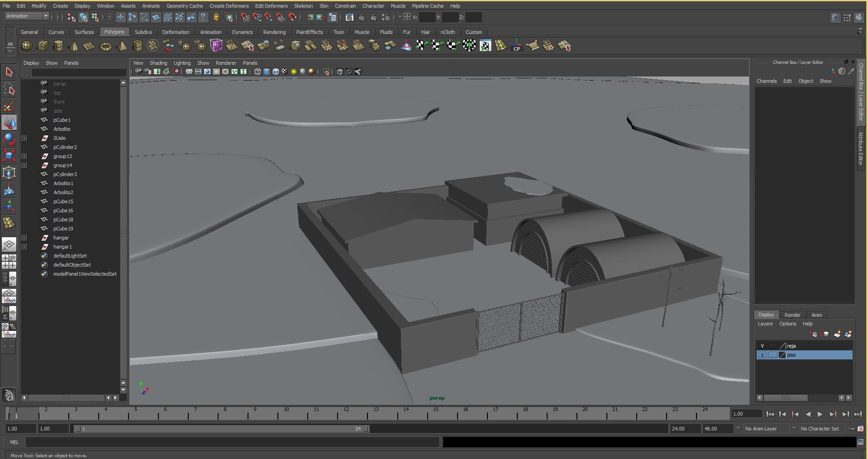
Task: Add a polygon torus from the shelf
Action: [x=105, y=46]
